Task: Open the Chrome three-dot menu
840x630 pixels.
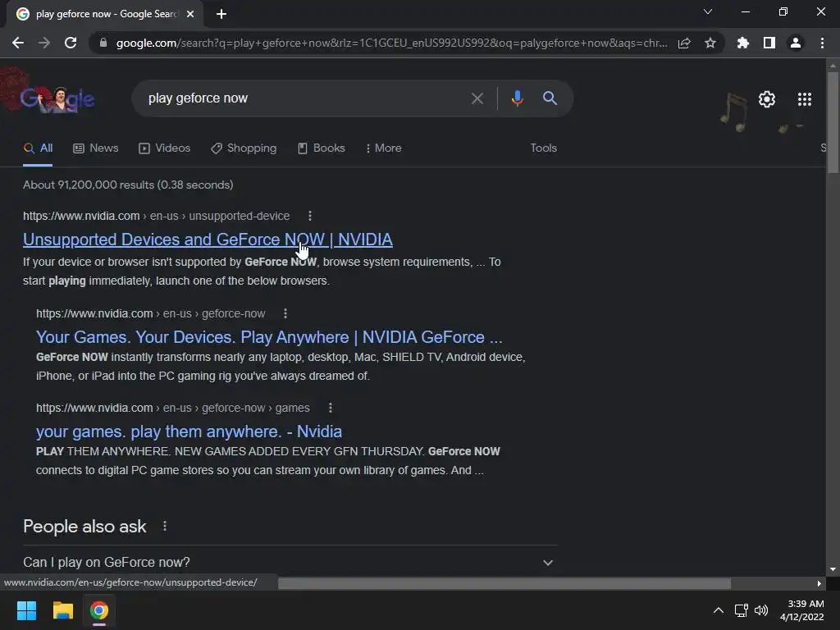Action: tap(822, 43)
